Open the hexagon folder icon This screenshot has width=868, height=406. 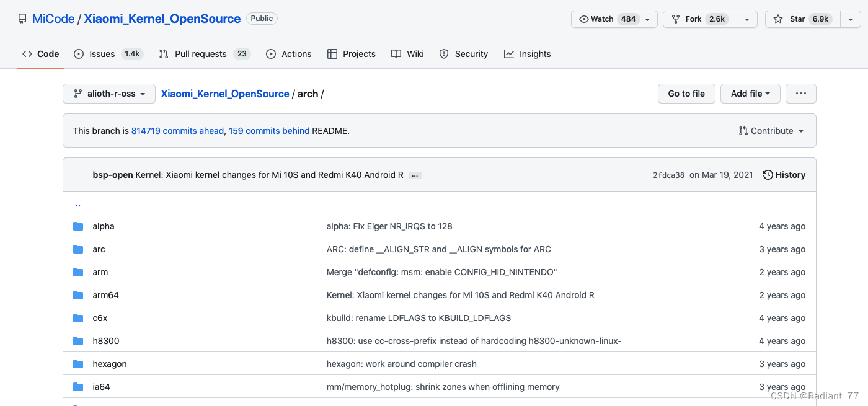(78, 364)
